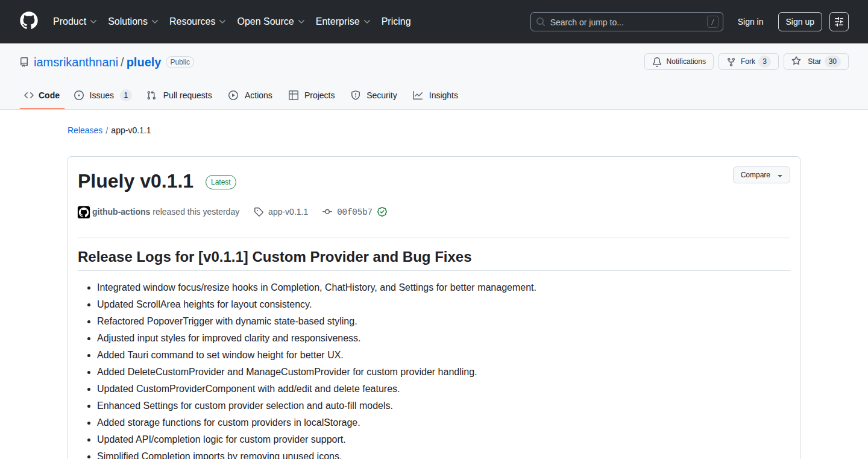The height and width of the screenshot is (459, 868).
Task: Click the fork icon in Fork button
Action: pyautogui.click(x=731, y=62)
